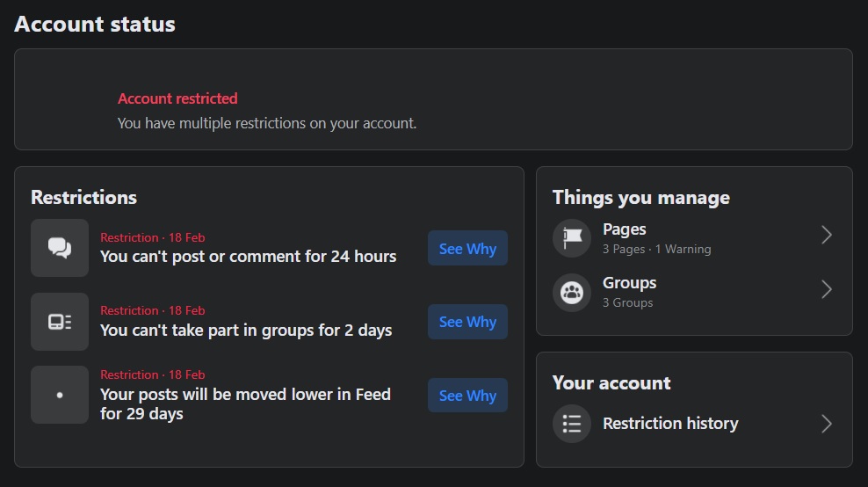This screenshot has width=868, height=487.
Task: Expand the Groups chevron arrow
Action: [x=827, y=289]
